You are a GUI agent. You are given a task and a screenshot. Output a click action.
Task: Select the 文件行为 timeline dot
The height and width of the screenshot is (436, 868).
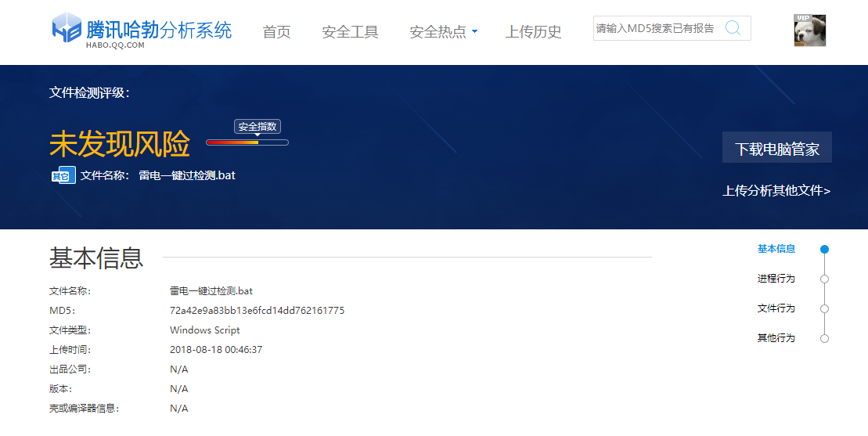click(x=824, y=308)
